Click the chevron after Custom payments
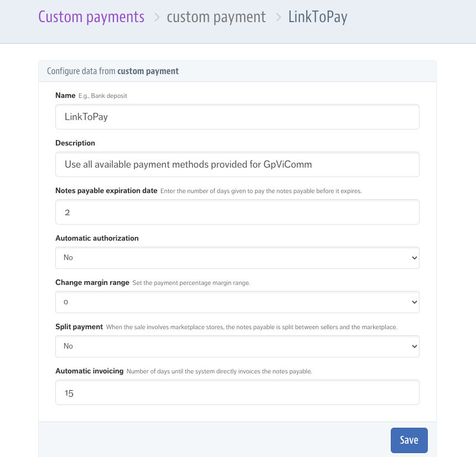 click(157, 18)
